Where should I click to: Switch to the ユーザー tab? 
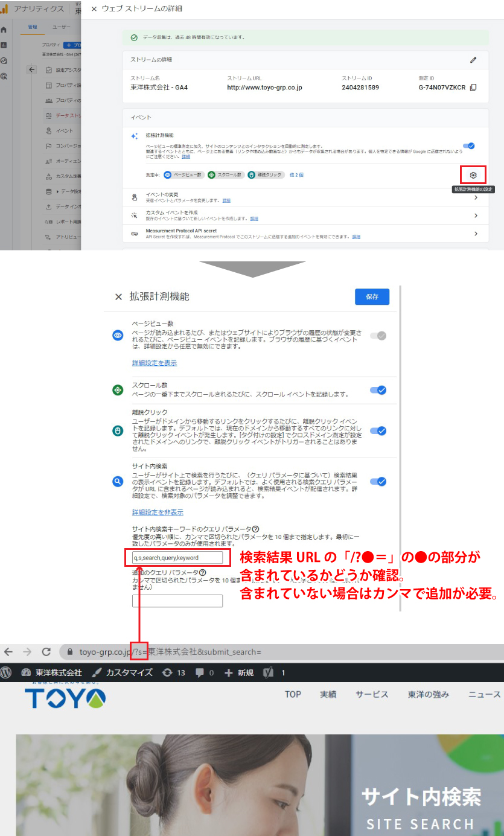point(61,27)
